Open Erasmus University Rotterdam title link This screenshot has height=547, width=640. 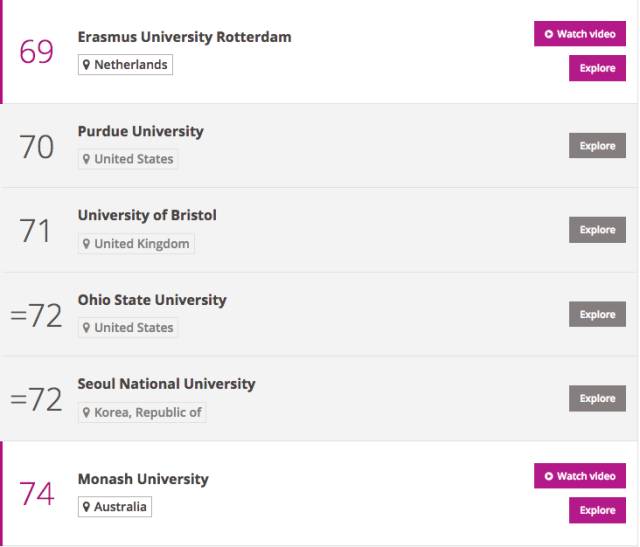pos(184,37)
